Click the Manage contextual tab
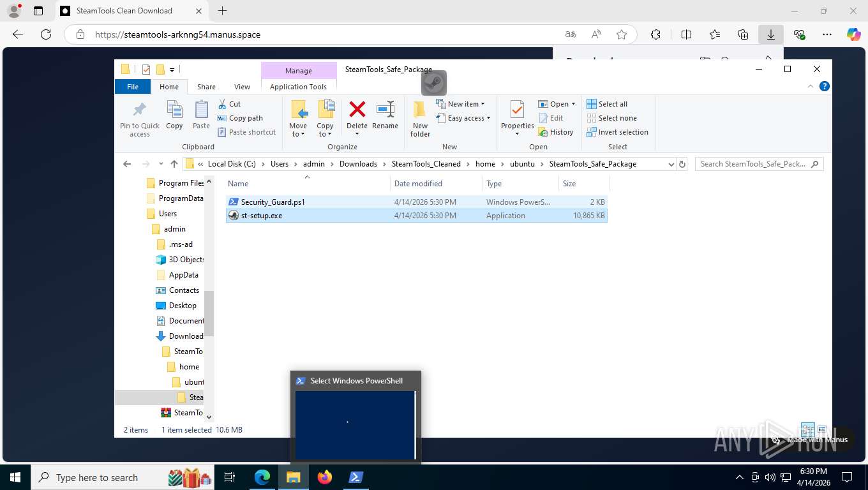Screen dimensions: 868x490 pyautogui.click(x=299, y=70)
